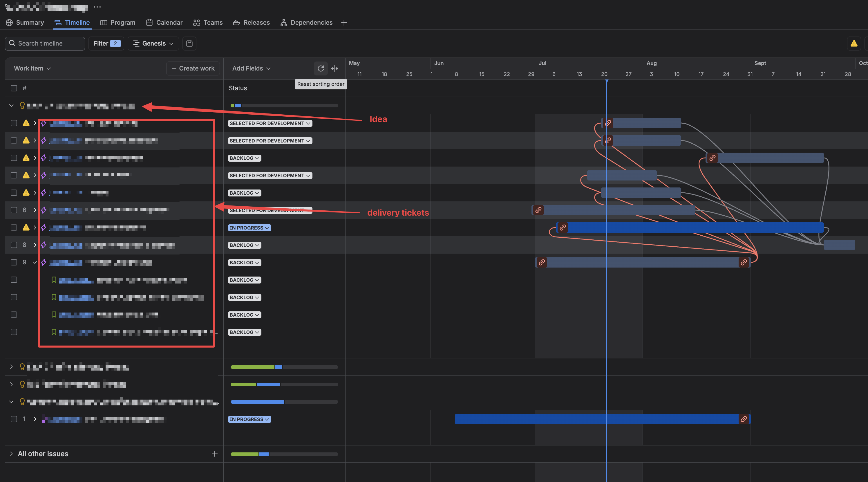Click the plus icon in All other issues row

point(214,454)
